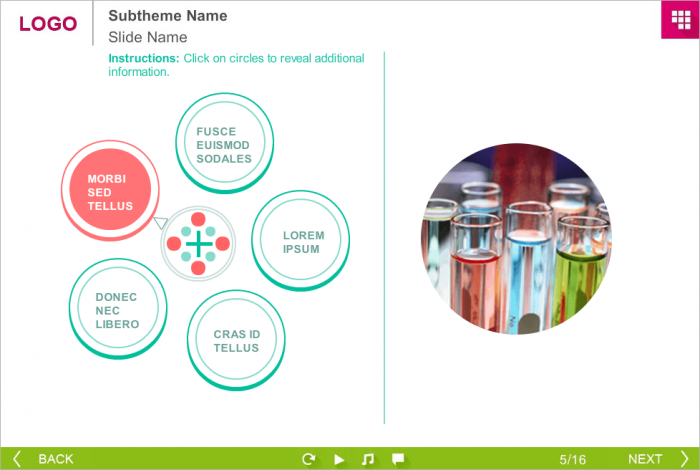This screenshot has width=700, height=470.
Task: Click the replay slide icon
Action: click(x=309, y=459)
